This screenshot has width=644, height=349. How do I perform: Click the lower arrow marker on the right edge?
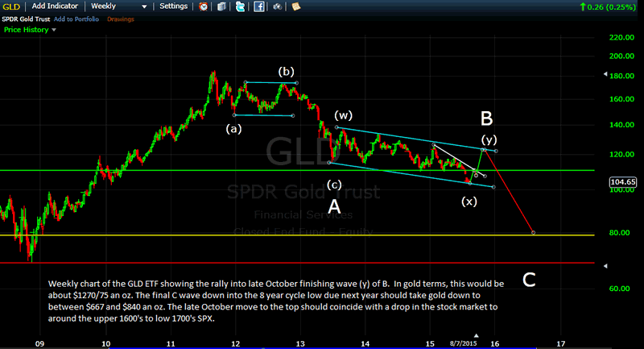point(605,266)
